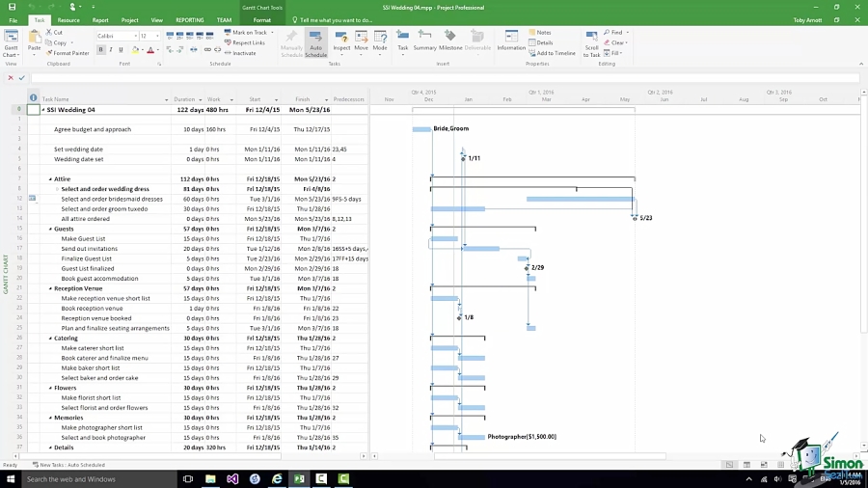Open File Explorer from the taskbar
The image size is (868, 488).
click(210, 479)
